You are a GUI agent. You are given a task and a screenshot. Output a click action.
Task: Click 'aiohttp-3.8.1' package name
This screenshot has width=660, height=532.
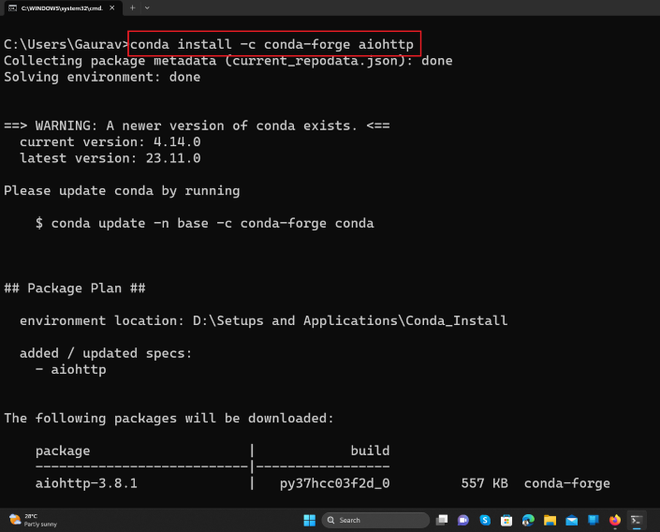tap(86, 483)
